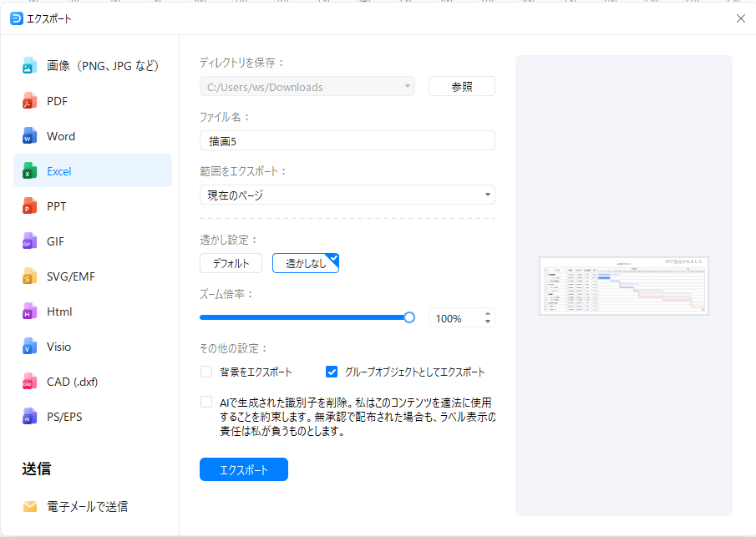The image size is (756, 537).
Task: Click the ズーム倍率 slider handle
Action: (409, 317)
